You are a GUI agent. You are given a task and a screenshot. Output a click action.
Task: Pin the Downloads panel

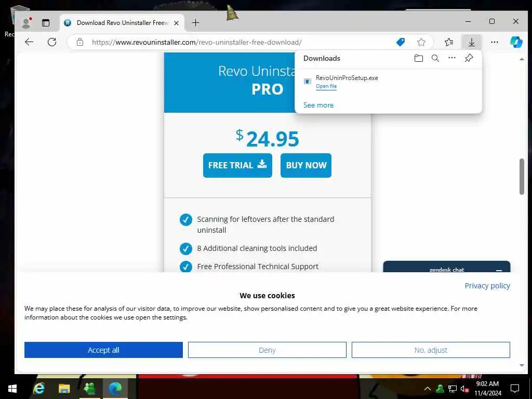click(469, 58)
